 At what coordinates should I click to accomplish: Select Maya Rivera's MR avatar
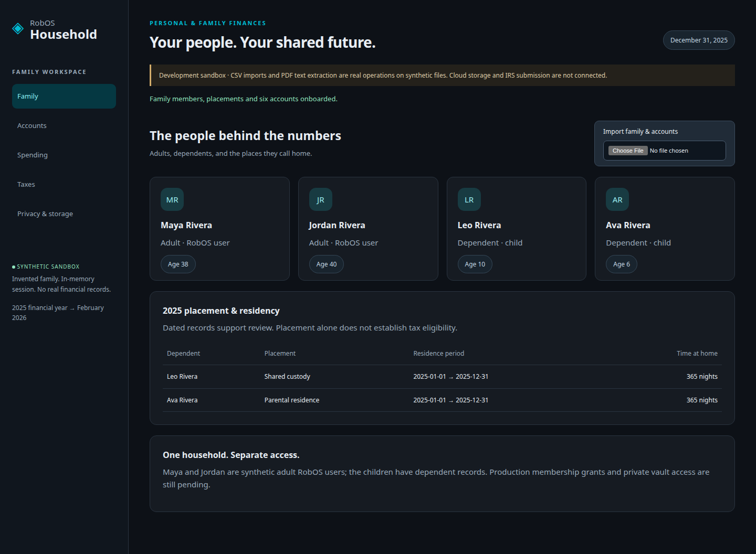pos(172,199)
